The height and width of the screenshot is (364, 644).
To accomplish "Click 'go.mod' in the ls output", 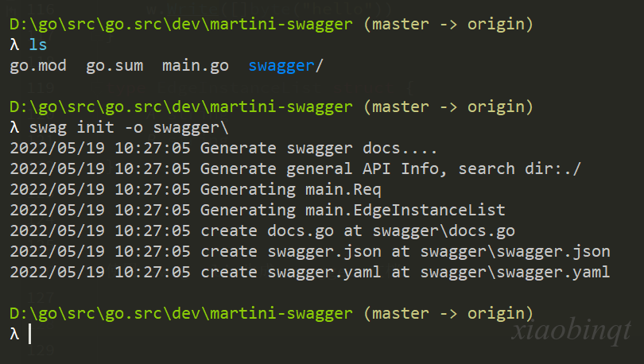I will tap(38, 66).
